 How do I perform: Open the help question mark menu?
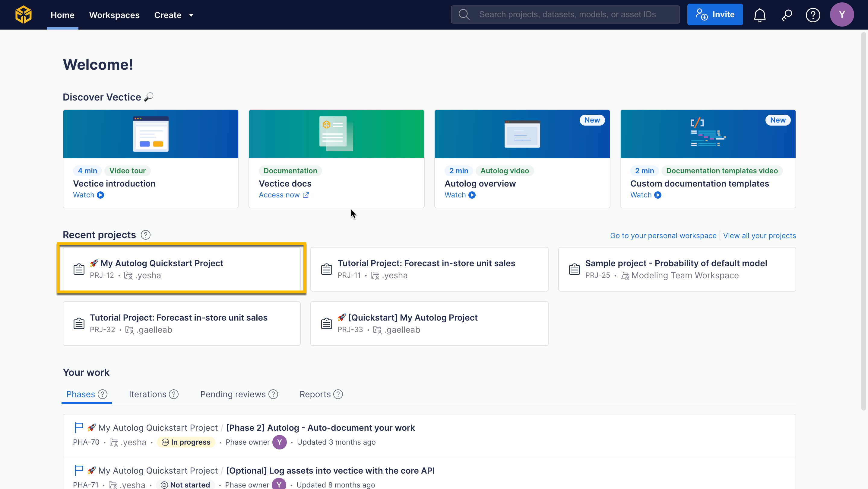click(x=813, y=15)
